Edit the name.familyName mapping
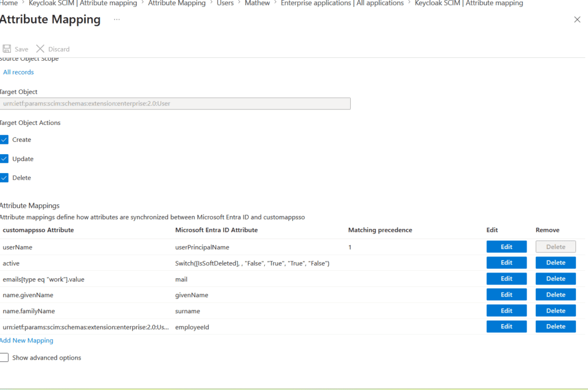 tap(506, 311)
